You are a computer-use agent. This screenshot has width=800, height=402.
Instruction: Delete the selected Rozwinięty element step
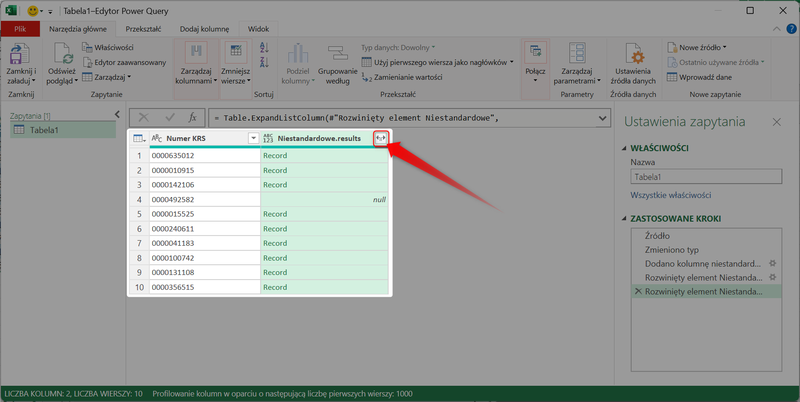(638, 292)
